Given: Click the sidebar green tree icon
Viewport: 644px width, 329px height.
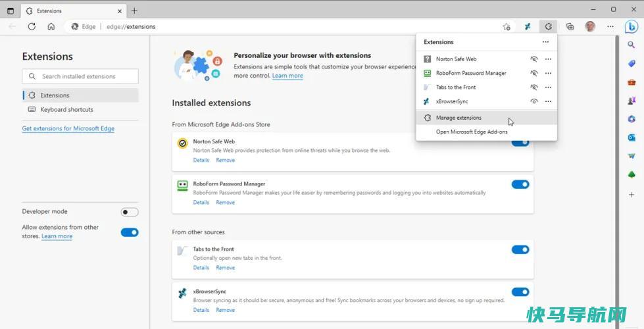Looking at the screenshot, I should pos(632,175).
